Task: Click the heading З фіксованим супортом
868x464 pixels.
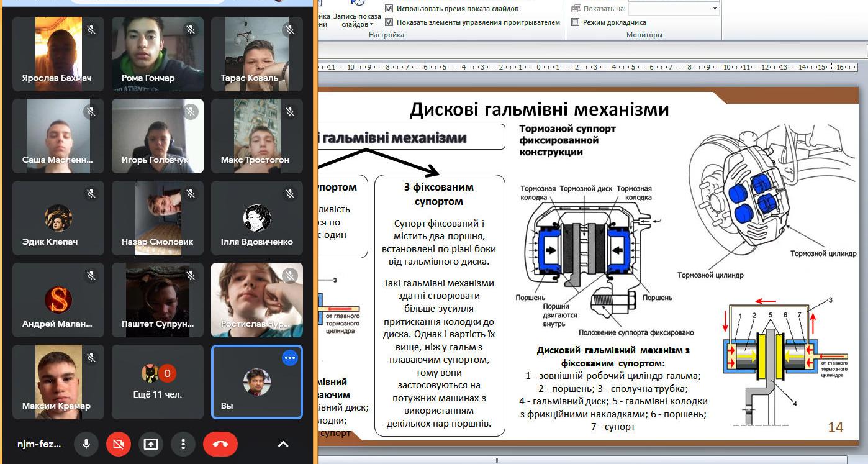Action: click(x=439, y=194)
